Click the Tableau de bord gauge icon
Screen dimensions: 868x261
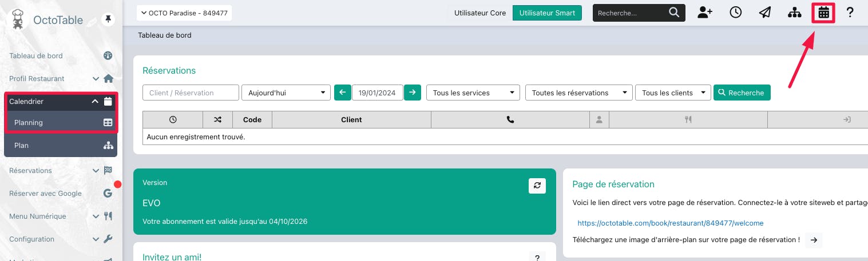click(x=108, y=56)
